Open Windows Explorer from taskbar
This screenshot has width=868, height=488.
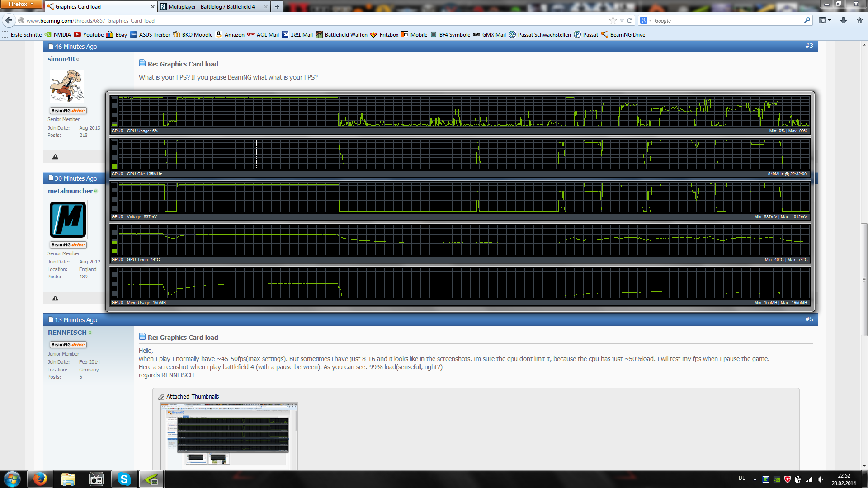click(68, 479)
